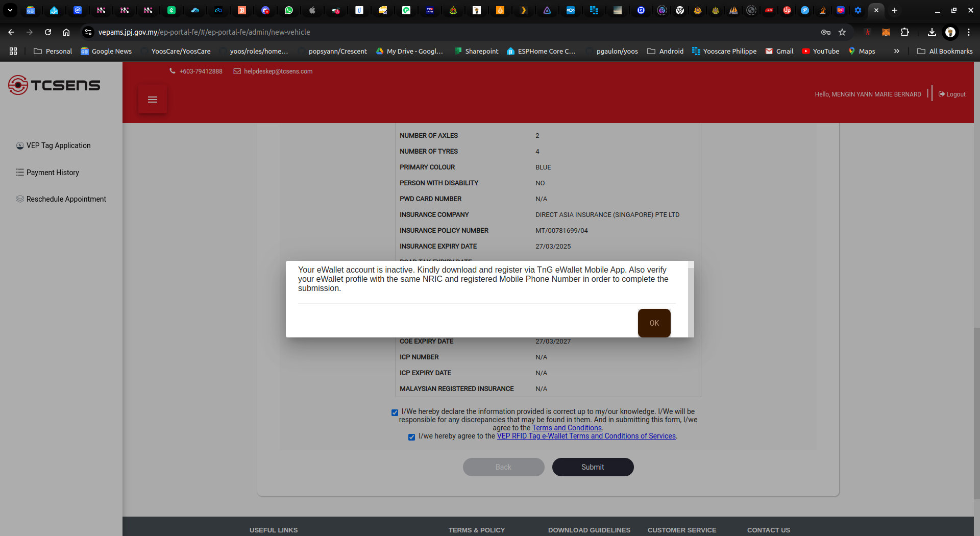Click the helpdesk email address in header
Viewport: 980px width, 536px height.
pos(278,71)
